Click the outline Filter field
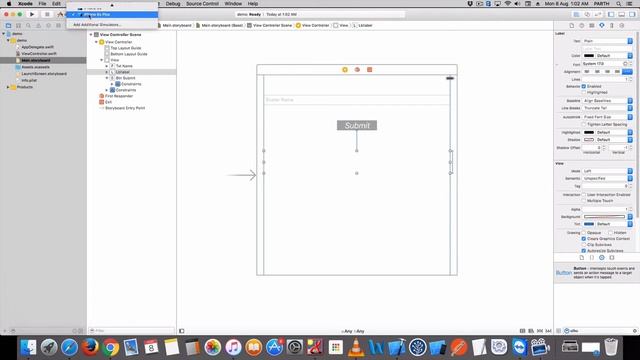Screen dimensions: 640x360 (x=131, y=331)
